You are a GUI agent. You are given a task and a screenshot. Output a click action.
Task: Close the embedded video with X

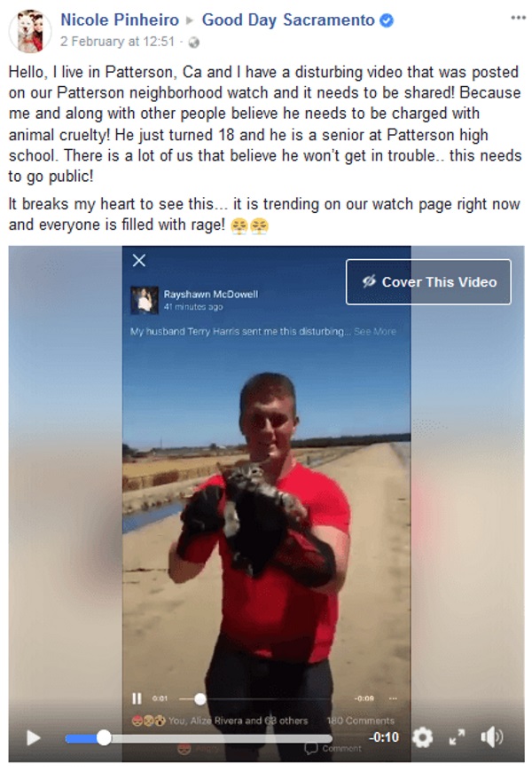[x=139, y=261]
